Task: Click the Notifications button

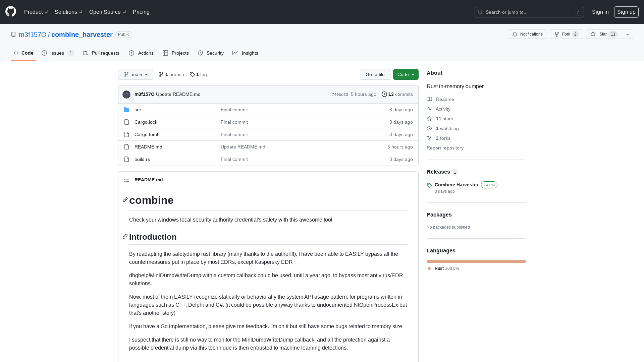Action: 527,34
